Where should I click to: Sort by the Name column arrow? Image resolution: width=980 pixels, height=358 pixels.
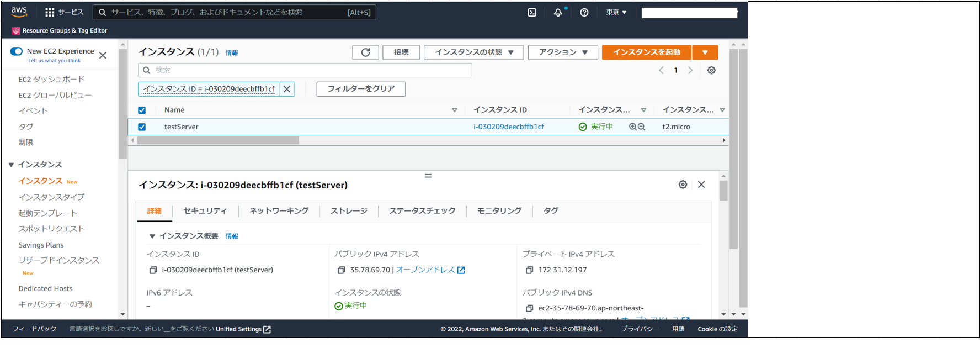click(x=455, y=110)
